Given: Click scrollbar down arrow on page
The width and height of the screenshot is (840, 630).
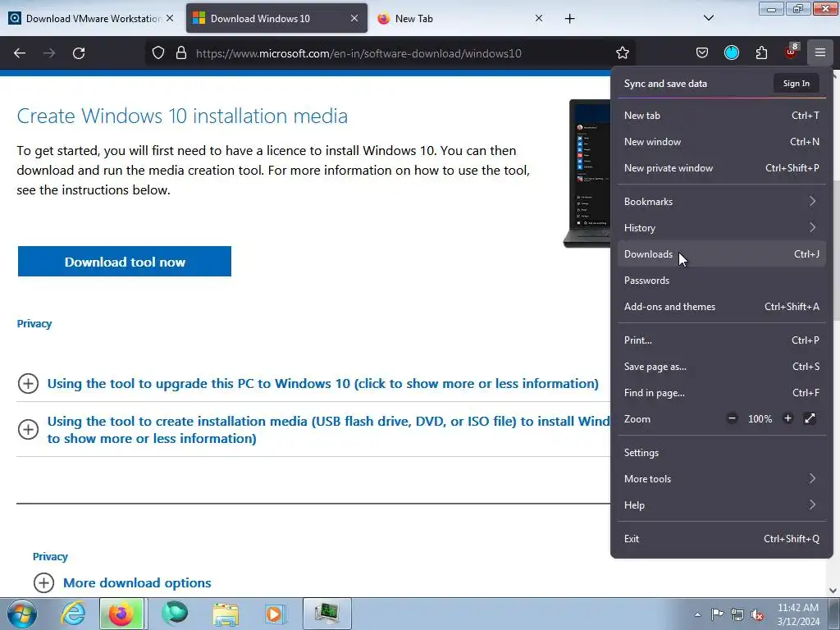Looking at the screenshot, I should [833, 591].
